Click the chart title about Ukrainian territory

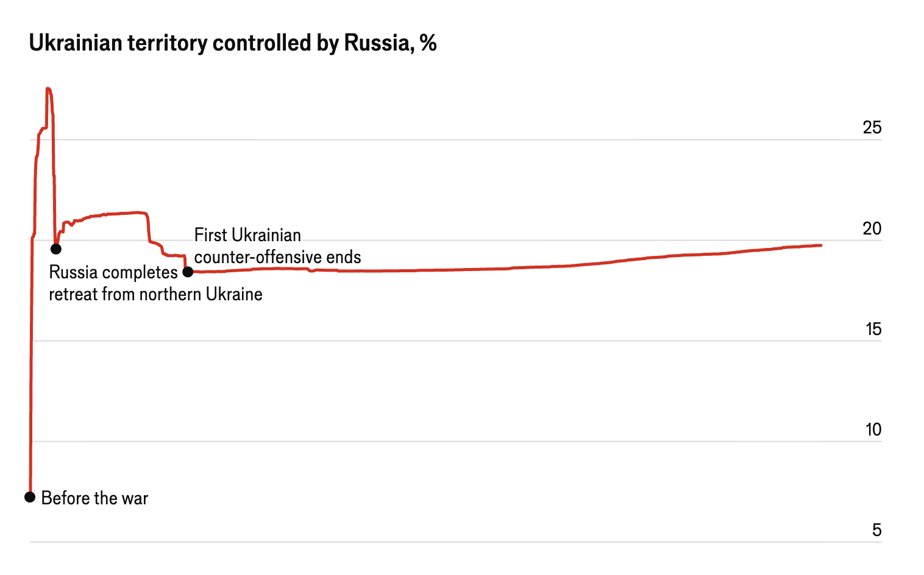coord(233,43)
